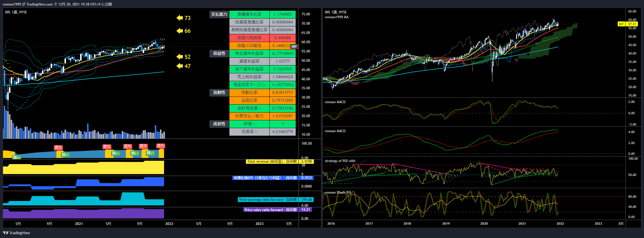Click the yellow BIP tag beside 57.51

coord(621,24)
